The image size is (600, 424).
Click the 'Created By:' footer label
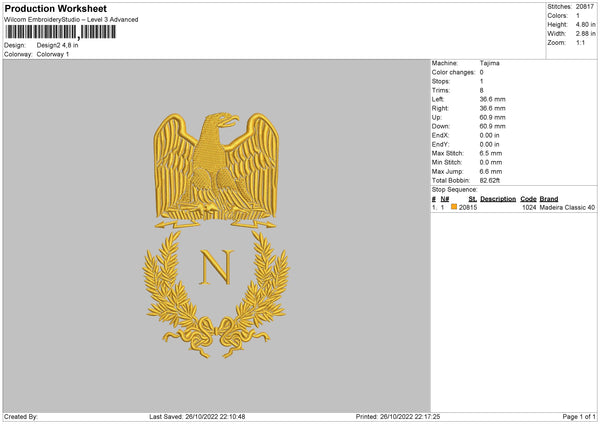[21, 416]
